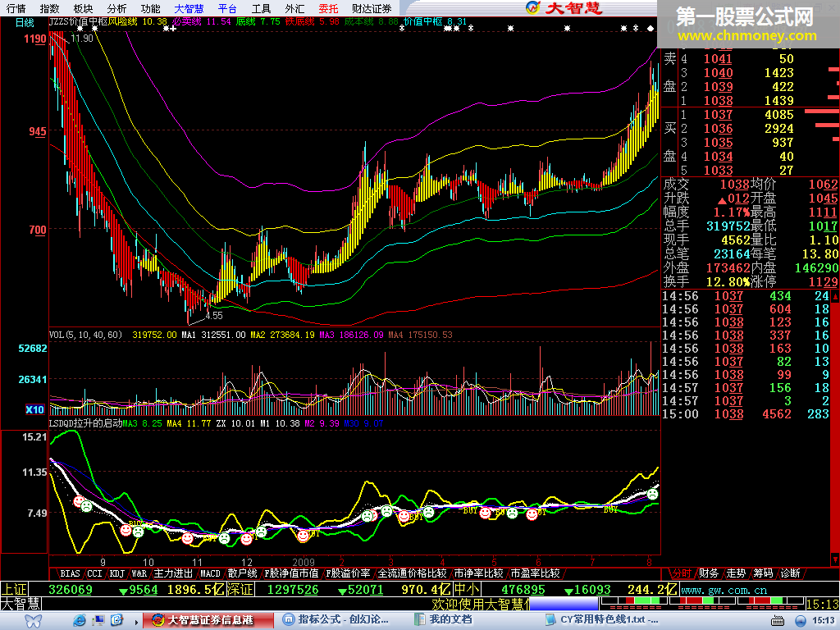Select the 市盈率比较 tab

point(535,573)
